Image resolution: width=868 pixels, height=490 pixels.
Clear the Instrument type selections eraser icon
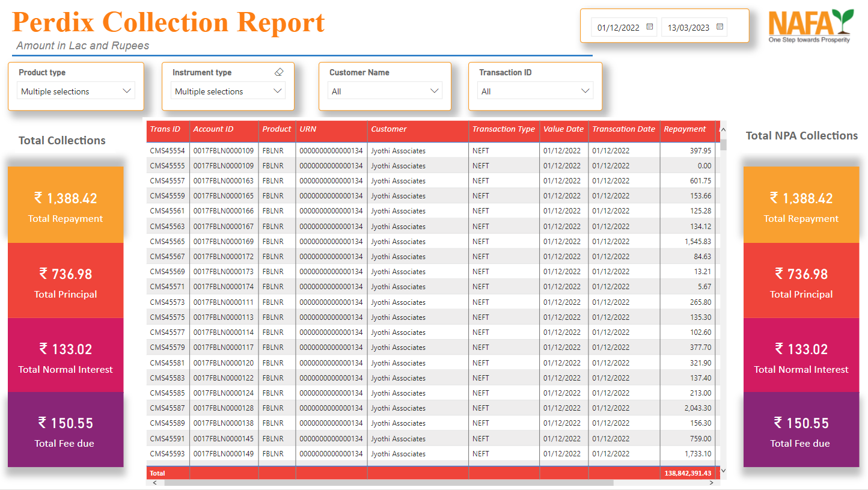click(x=278, y=72)
